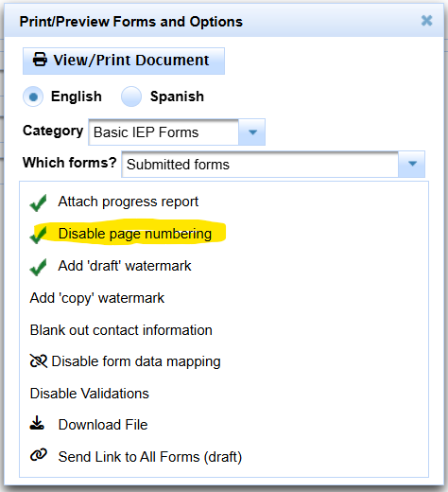Close the Print/Preview Forms dialog
The image size is (448, 492).
pyautogui.click(x=426, y=21)
